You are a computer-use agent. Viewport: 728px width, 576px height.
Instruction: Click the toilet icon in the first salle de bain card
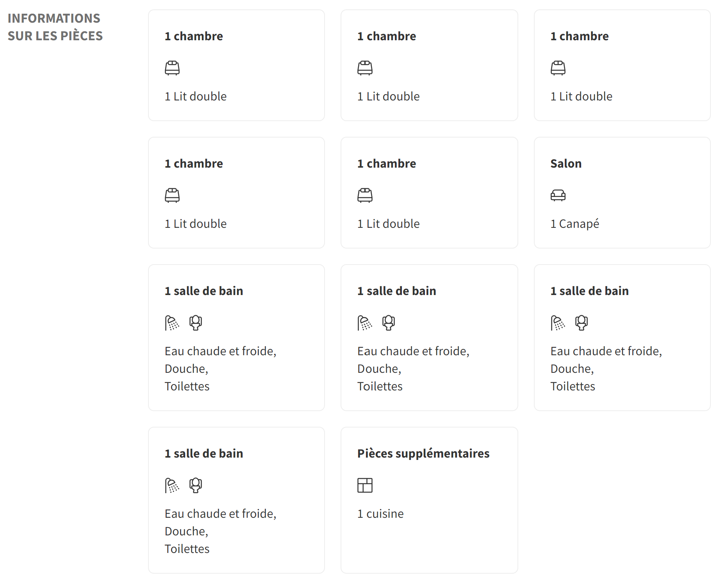(x=196, y=323)
